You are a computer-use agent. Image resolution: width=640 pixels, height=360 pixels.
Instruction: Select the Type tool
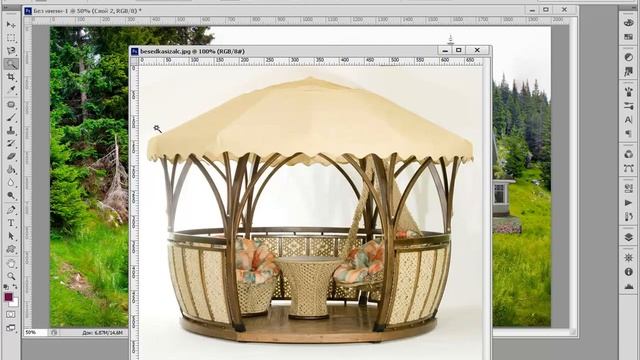click(11, 223)
